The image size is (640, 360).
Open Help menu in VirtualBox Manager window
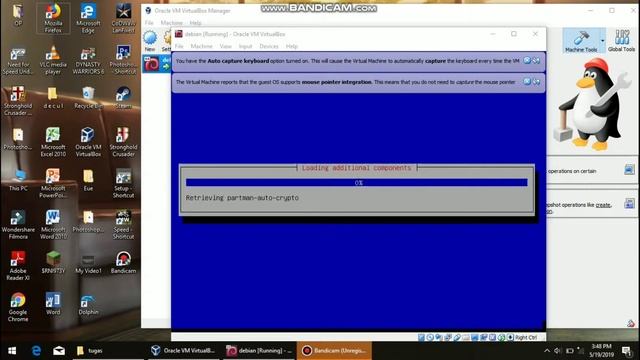click(196, 23)
